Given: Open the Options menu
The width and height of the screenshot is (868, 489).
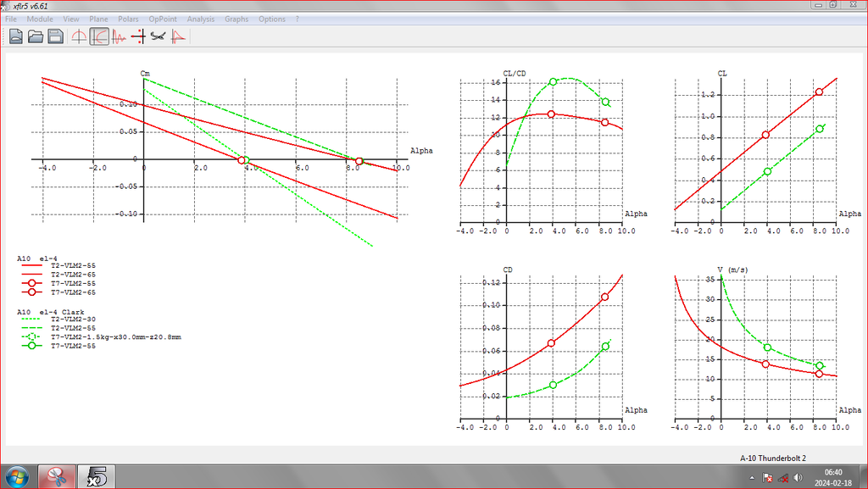Looking at the screenshot, I should click(x=272, y=19).
